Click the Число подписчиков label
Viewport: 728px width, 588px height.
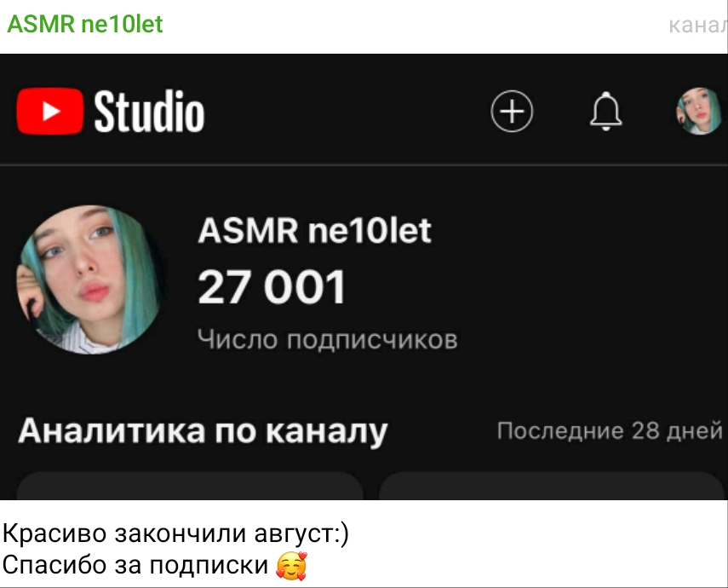coord(327,339)
